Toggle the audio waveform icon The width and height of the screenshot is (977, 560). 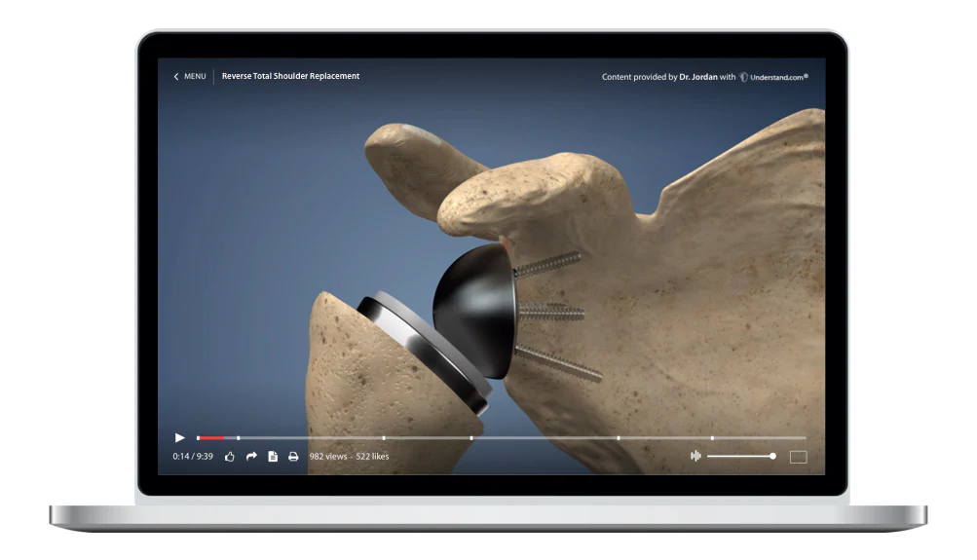696,456
